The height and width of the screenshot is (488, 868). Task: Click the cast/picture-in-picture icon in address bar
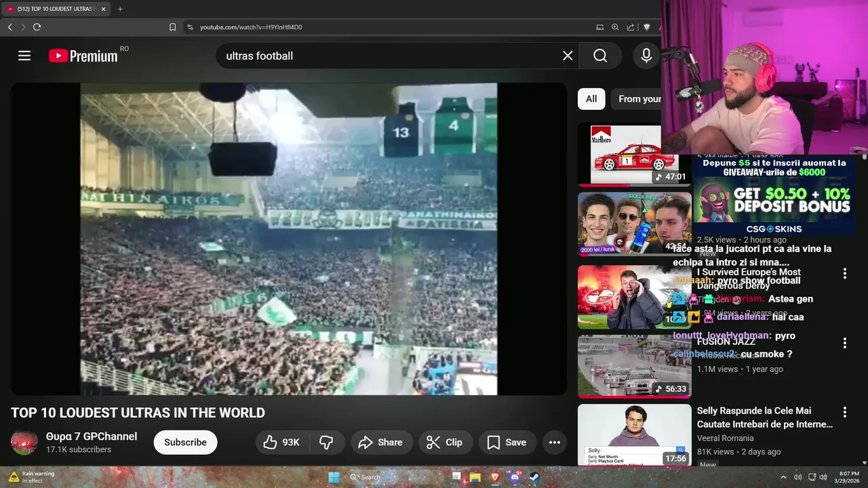[599, 27]
